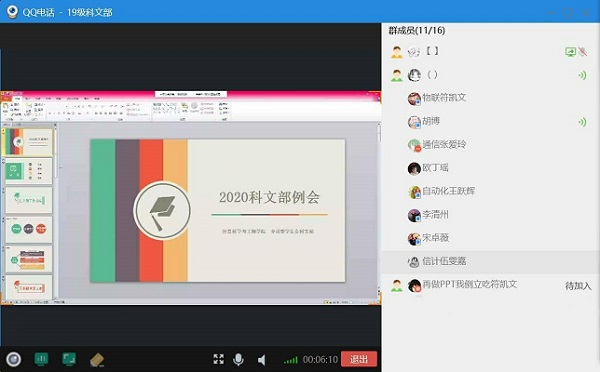The width and height of the screenshot is (600, 372).
Task: Click the QQ电话 - 19级科文部 window title
Action: tap(67, 12)
